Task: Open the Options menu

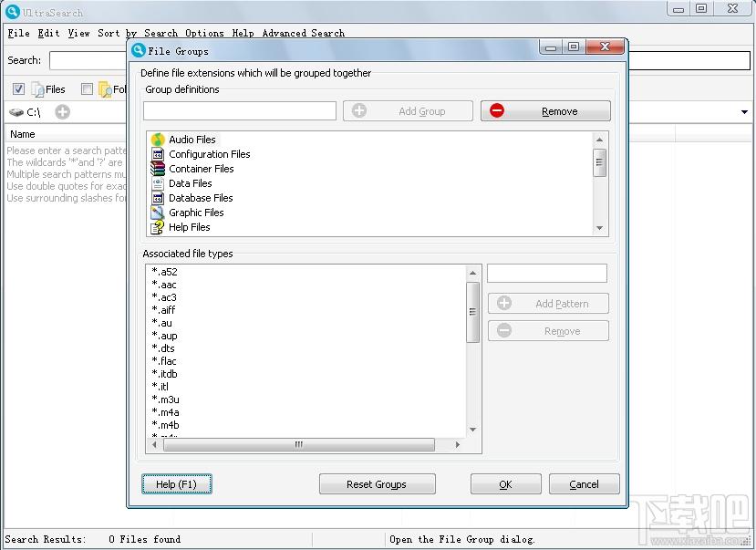Action: click(204, 33)
